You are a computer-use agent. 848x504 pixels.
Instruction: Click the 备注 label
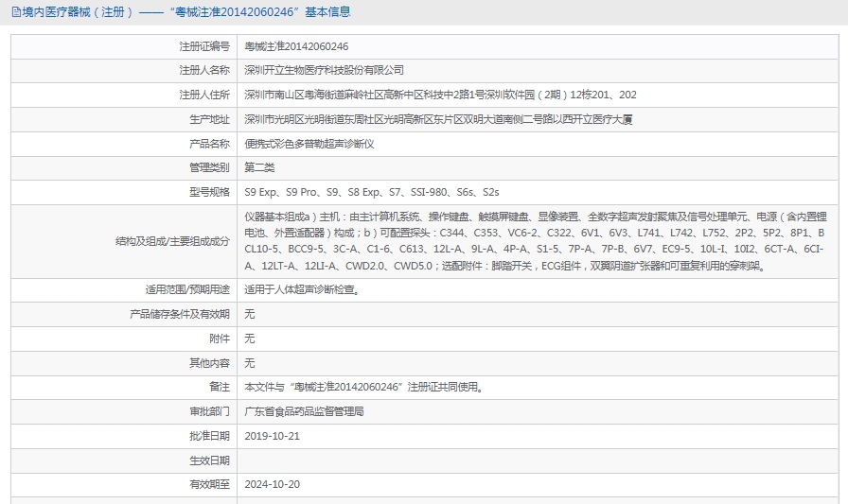click(x=220, y=387)
